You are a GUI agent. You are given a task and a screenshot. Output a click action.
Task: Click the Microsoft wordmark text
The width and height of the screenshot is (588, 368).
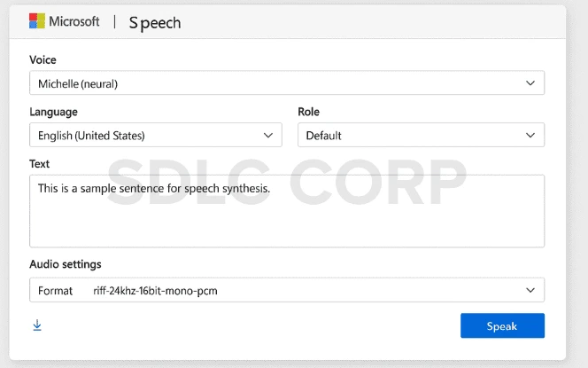pyautogui.click(x=74, y=21)
